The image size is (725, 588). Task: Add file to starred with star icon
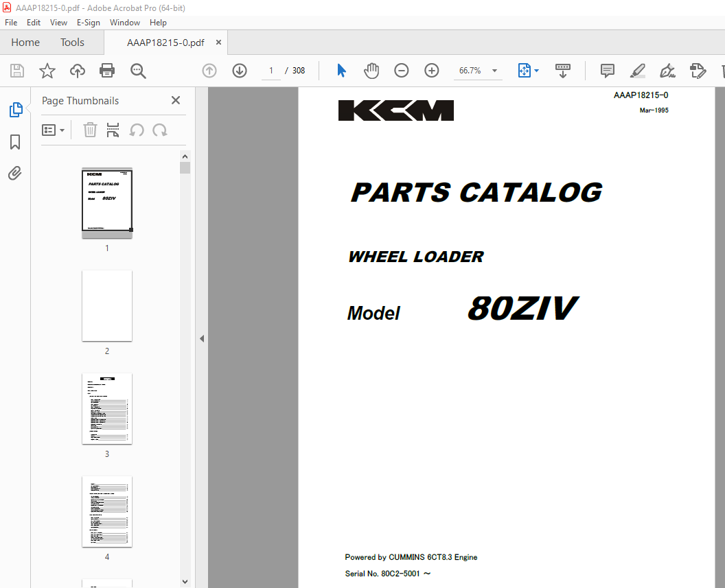tap(47, 71)
